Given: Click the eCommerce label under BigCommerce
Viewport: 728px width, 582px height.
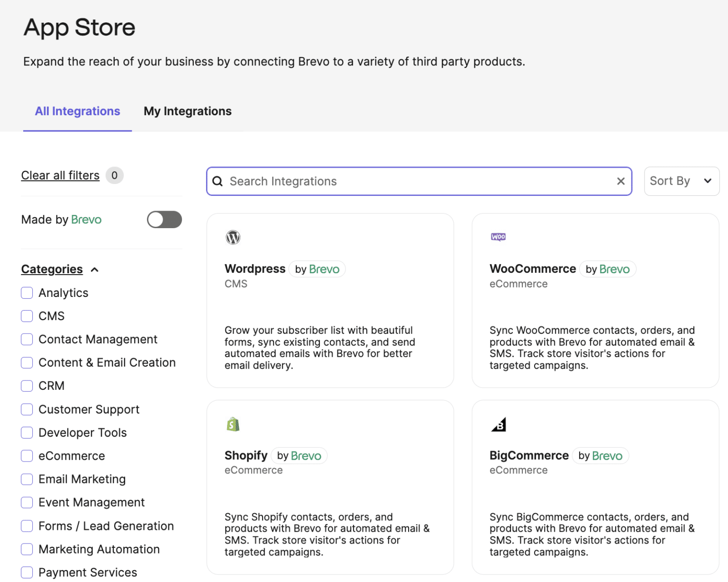Looking at the screenshot, I should point(519,470).
